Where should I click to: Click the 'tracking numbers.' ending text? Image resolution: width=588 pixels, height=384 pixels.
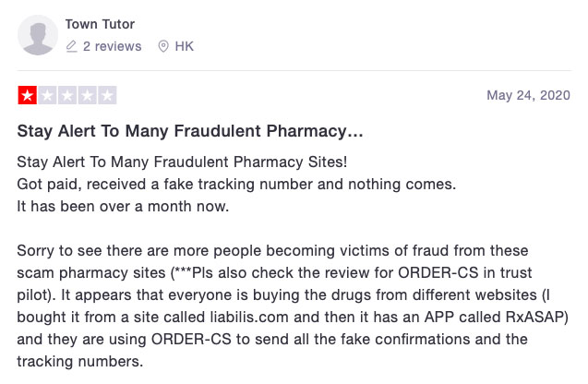[x=80, y=362]
